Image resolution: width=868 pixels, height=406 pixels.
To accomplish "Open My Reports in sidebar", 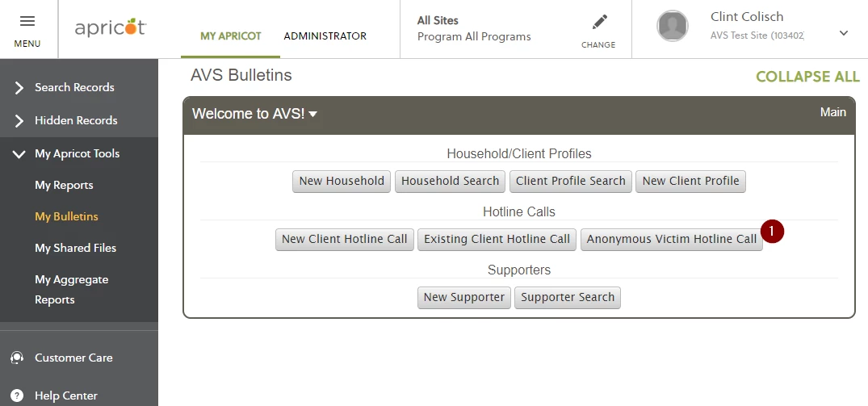I will 64,186.
